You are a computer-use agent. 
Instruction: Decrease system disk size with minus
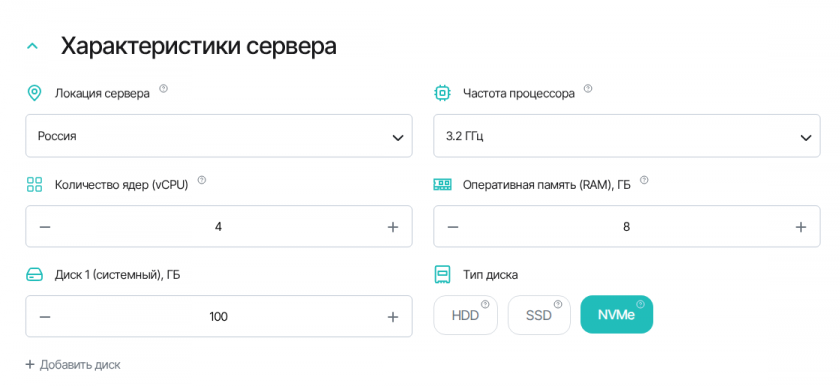coord(45,317)
